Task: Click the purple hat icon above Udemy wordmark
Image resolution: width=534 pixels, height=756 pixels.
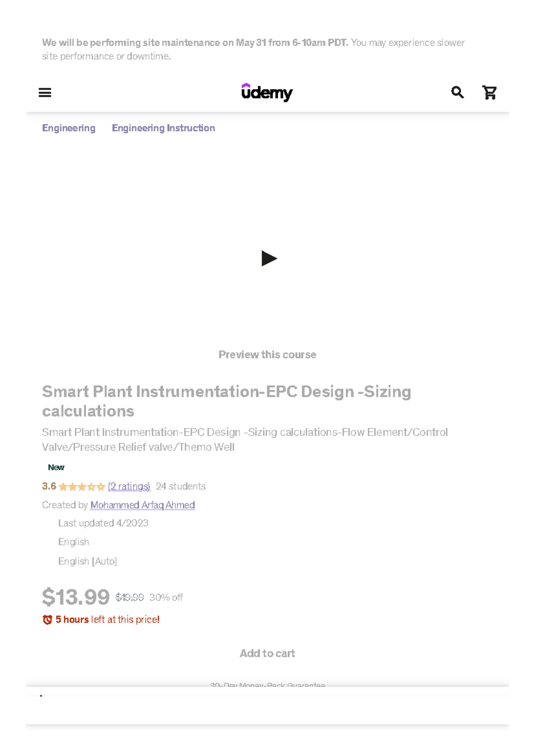Action: [247, 85]
